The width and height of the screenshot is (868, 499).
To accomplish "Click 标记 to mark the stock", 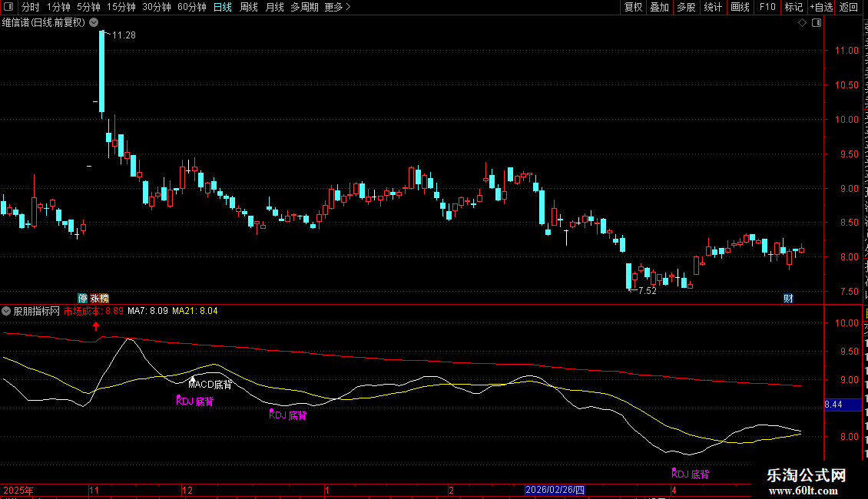I will pyautogui.click(x=793, y=7).
